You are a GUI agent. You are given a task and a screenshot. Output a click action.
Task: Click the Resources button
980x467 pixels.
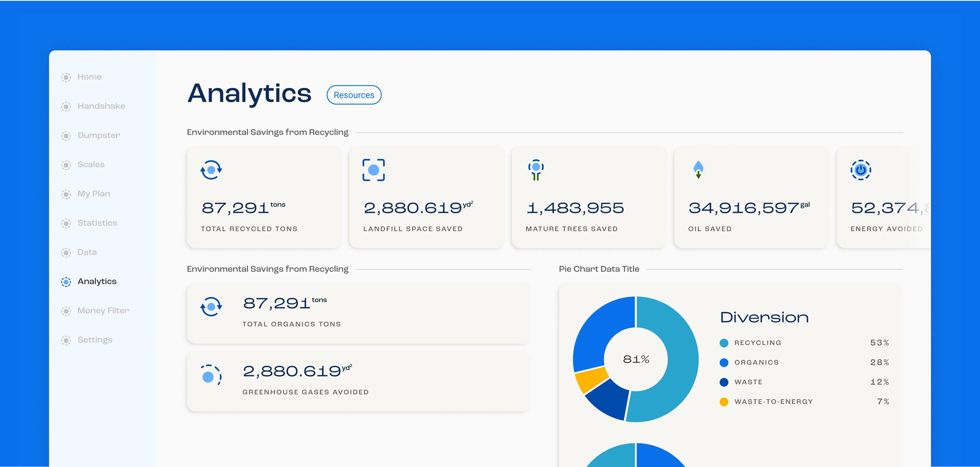click(x=354, y=95)
